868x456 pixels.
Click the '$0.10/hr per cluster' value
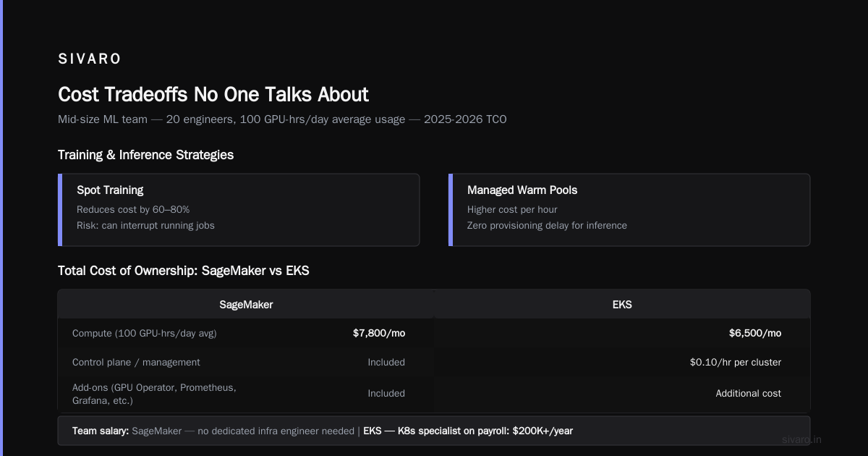coord(736,362)
